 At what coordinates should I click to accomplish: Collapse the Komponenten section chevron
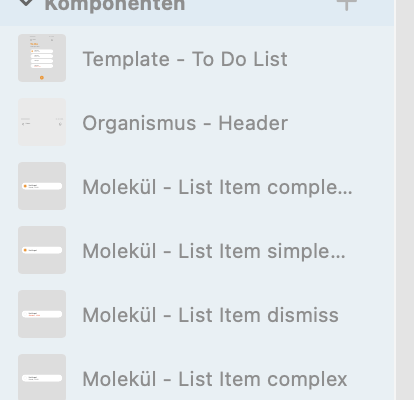(26, 3)
